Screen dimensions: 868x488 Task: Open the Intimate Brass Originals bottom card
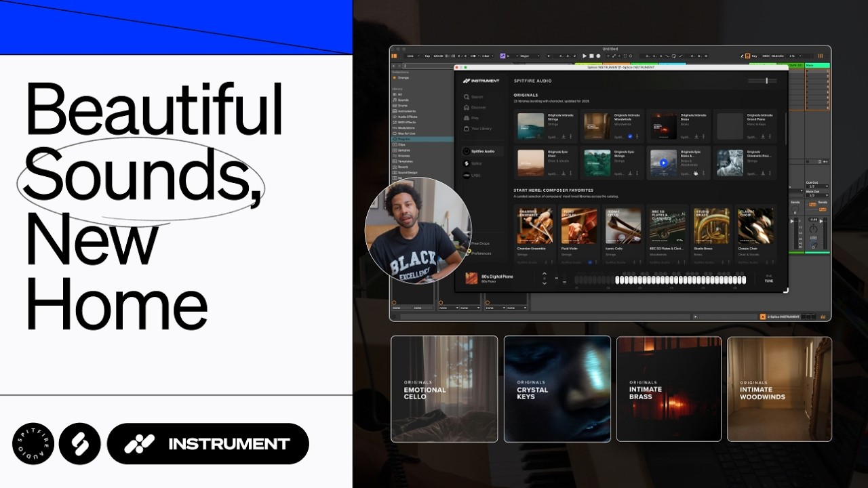(x=669, y=388)
